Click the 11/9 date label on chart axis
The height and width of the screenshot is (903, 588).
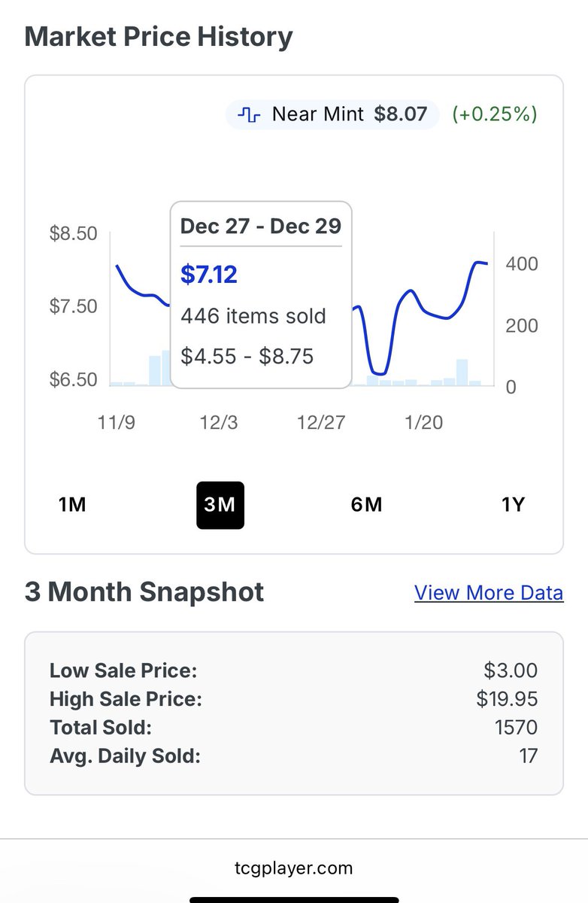click(x=117, y=423)
